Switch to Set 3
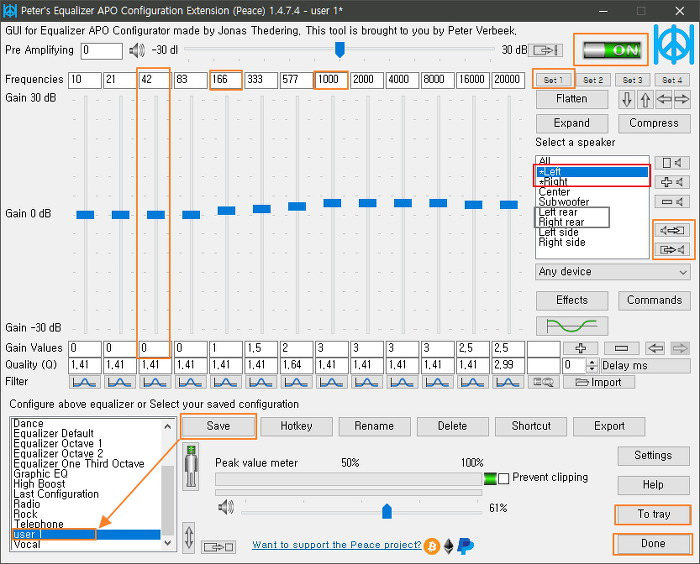The image size is (700, 564). pyautogui.click(x=632, y=80)
